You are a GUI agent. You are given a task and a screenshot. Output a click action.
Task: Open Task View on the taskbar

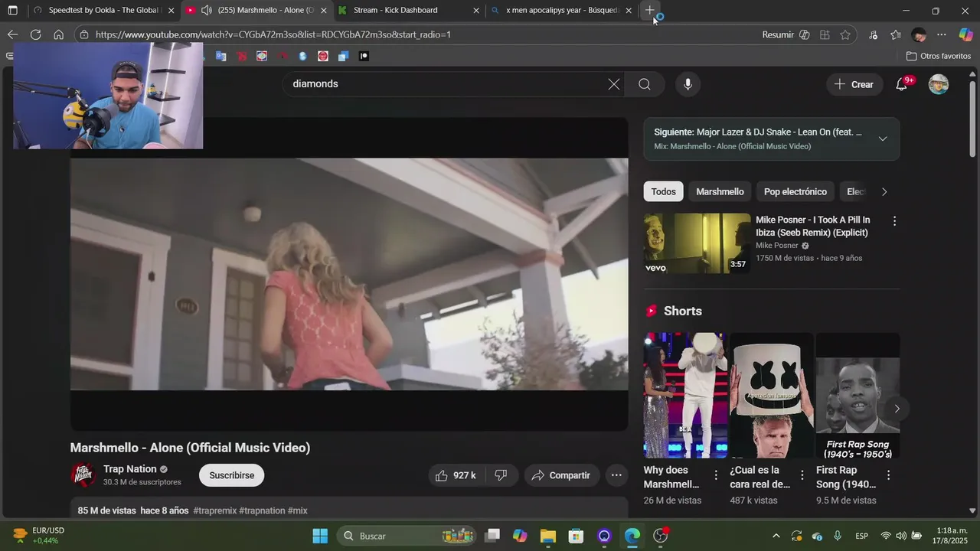[x=492, y=536]
